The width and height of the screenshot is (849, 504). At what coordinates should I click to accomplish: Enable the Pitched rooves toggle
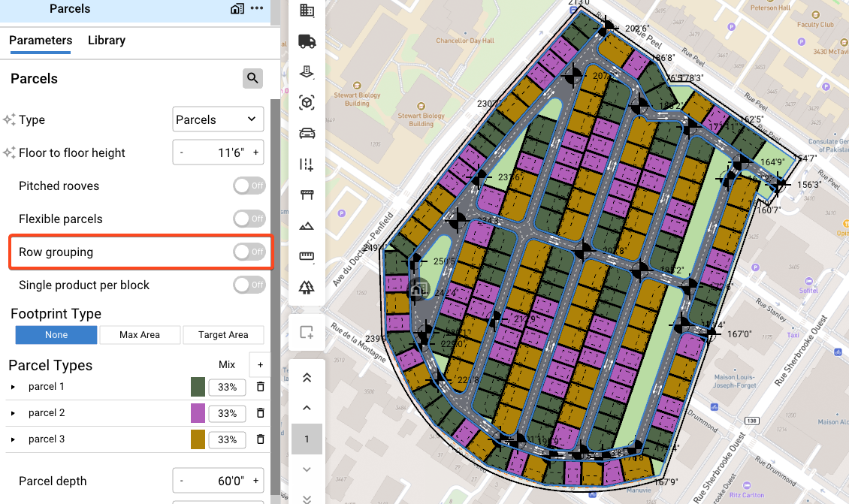(249, 186)
